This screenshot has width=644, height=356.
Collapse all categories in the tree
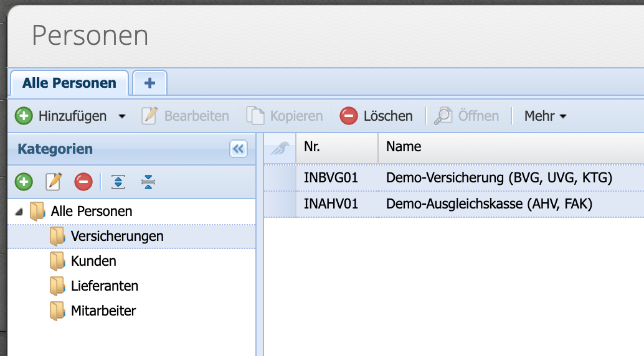click(x=148, y=182)
